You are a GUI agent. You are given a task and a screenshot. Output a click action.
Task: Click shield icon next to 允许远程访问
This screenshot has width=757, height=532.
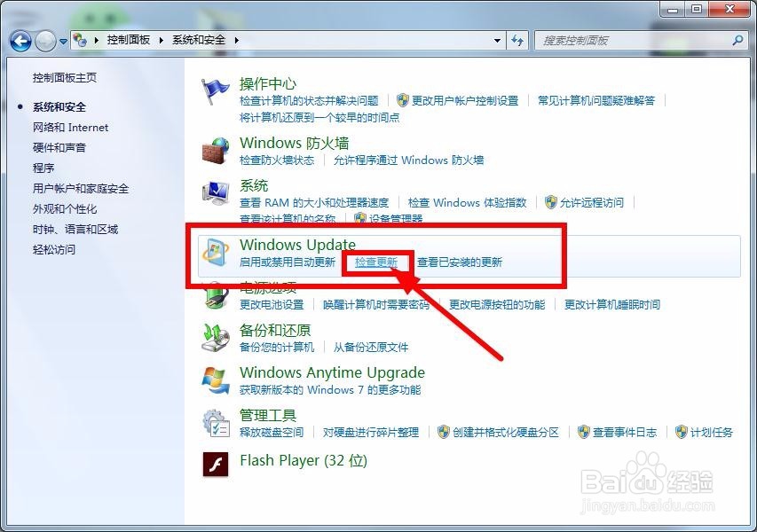(x=551, y=202)
